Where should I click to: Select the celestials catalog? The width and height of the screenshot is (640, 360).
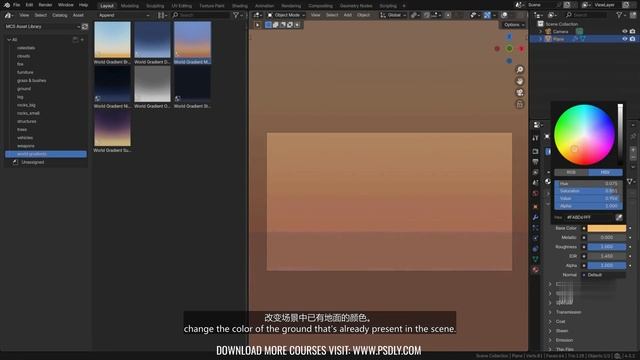(x=26, y=48)
